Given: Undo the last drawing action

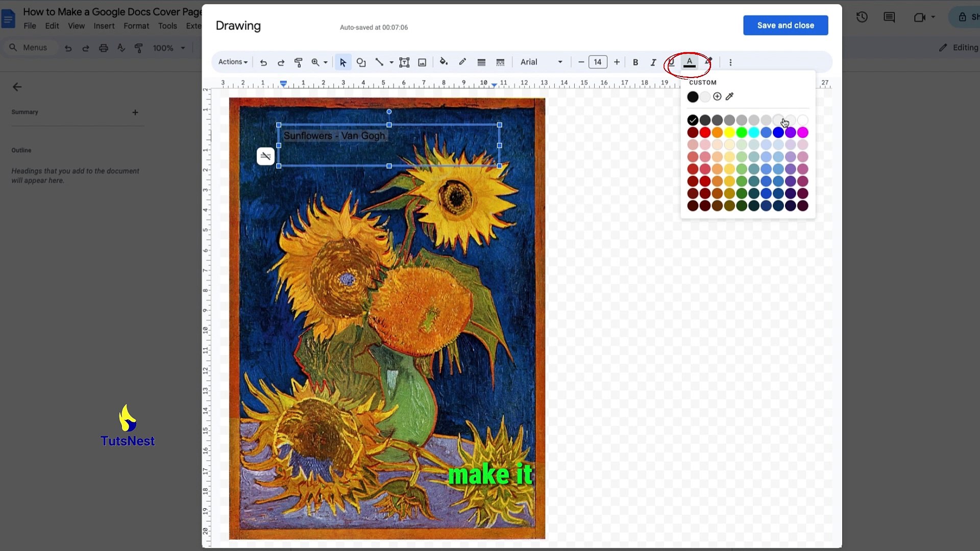Looking at the screenshot, I should (264, 62).
